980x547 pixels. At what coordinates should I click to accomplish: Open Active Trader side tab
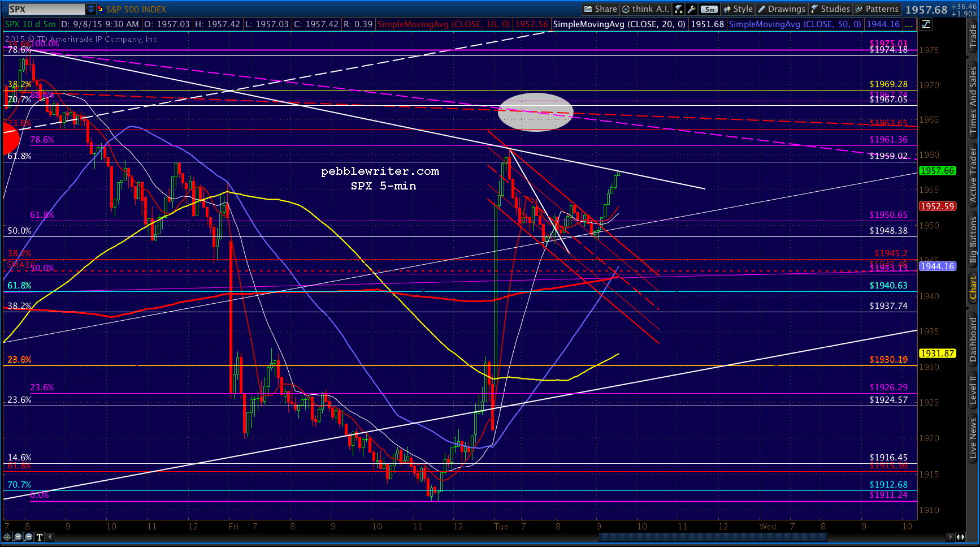click(x=973, y=175)
